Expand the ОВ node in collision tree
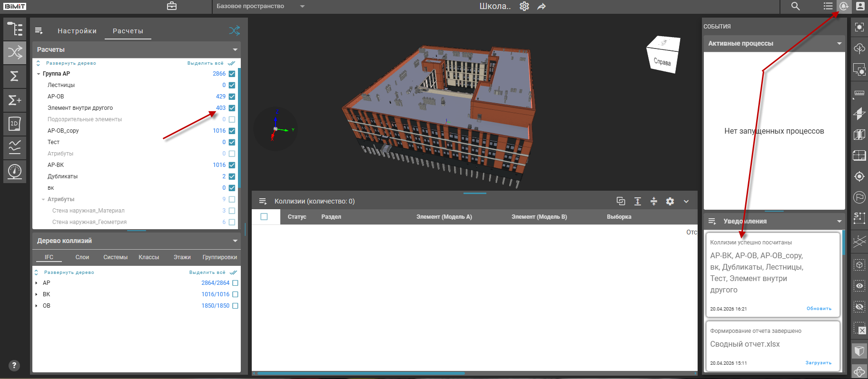The height and width of the screenshot is (379, 868). point(37,306)
